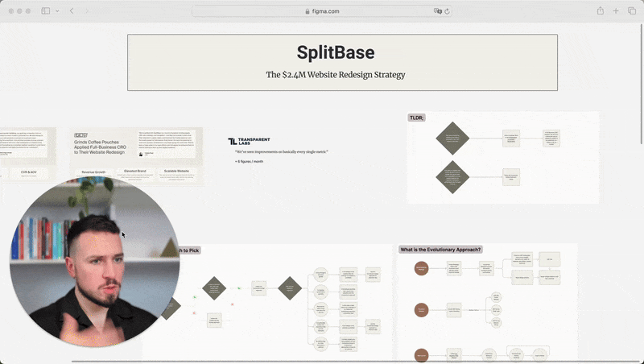
Task: Open a new tab with plus icon
Action: (x=616, y=11)
